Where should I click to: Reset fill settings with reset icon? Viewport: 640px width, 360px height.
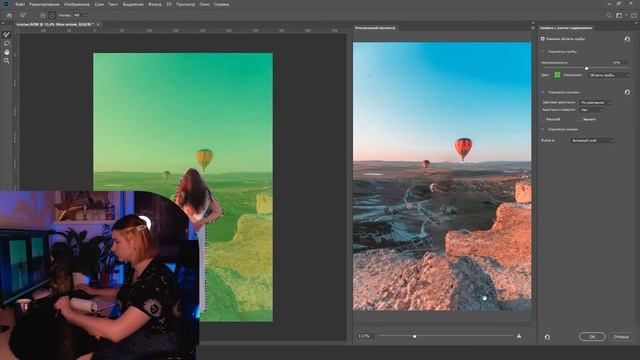click(x=627, y=92)
